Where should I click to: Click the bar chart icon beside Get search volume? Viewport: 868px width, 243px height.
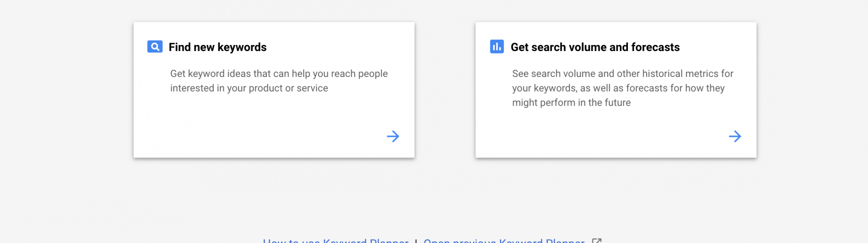point(497,47)
